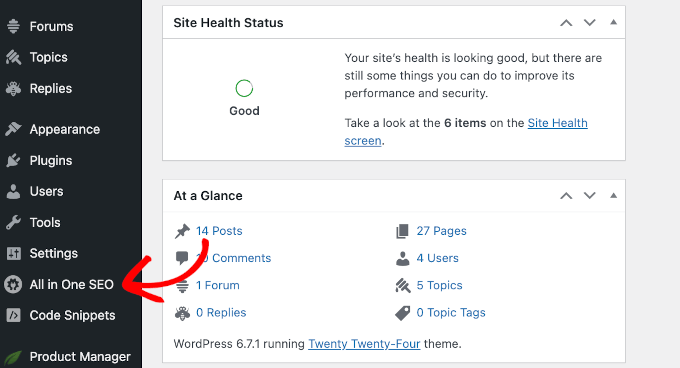680x368 pixels.
Task: Click the Replies bee icon in sidebar
Action: point(13,88)
